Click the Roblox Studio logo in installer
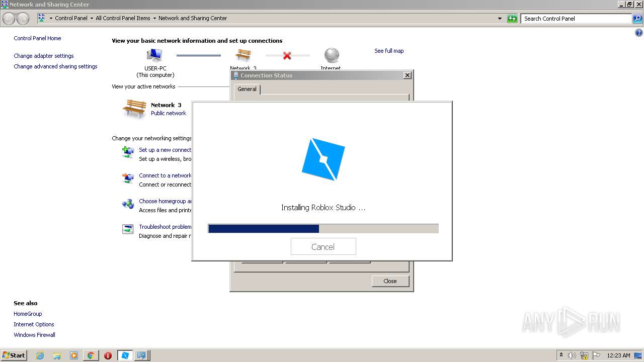644x362 pixels. (x=323, y=159)
